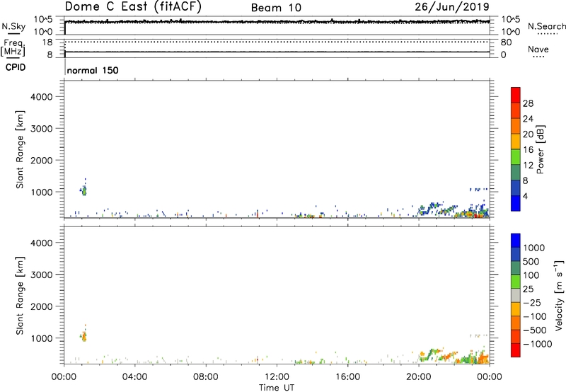566x392 pixels.
Task: Click the 'Nave' legend label
Action: (538, 49)
